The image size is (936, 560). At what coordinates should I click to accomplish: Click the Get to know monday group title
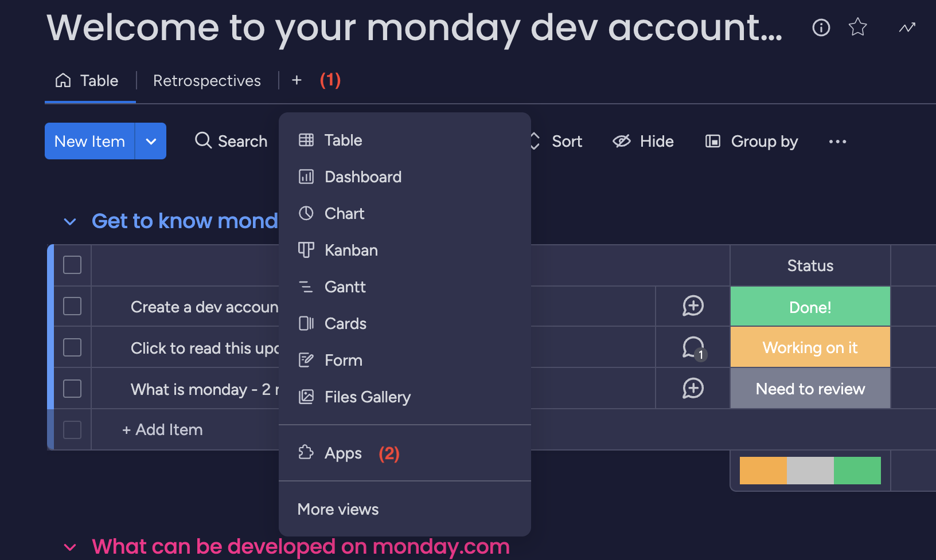[185, 221]
